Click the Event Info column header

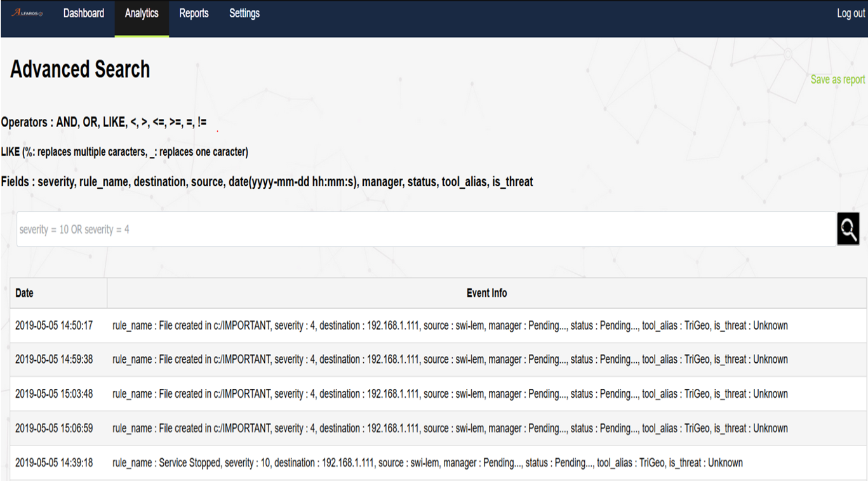486,293
